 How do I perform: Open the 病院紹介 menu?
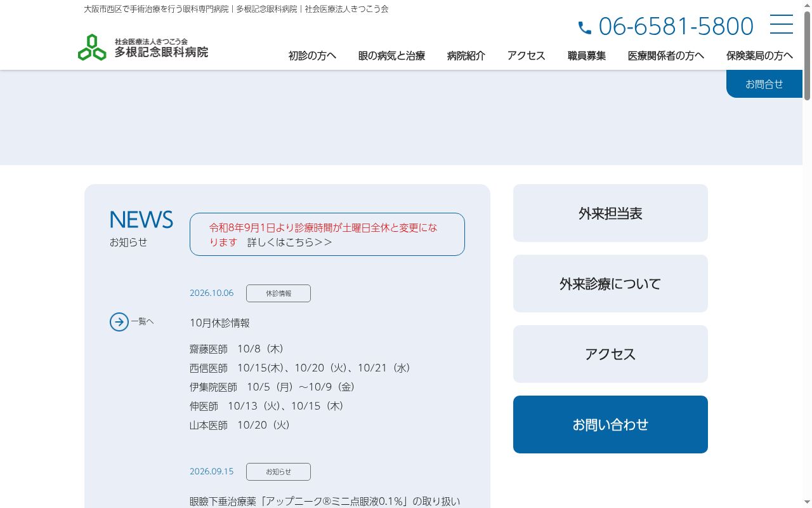click(466, 56)
